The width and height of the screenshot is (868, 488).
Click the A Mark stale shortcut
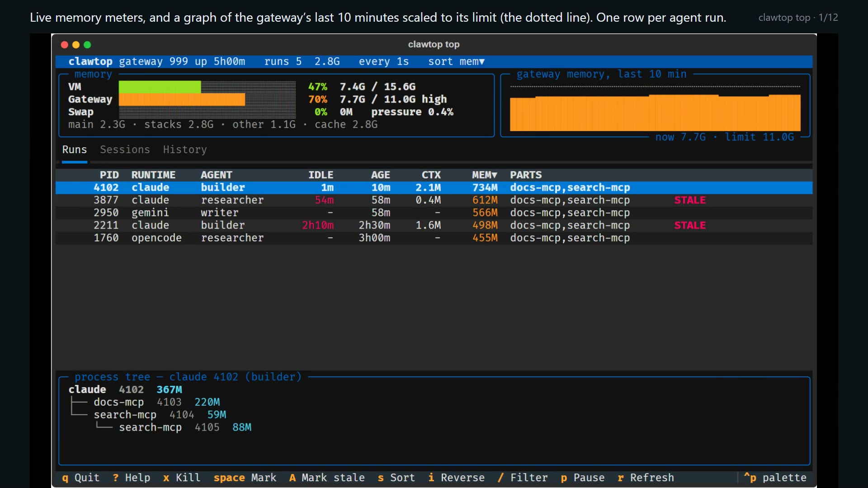tap(327, 478)
